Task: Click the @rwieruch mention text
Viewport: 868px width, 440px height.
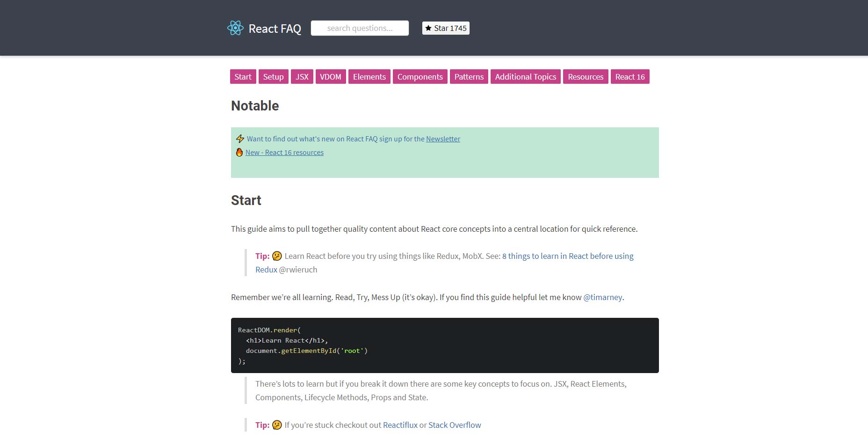Action: coord(298,269)
